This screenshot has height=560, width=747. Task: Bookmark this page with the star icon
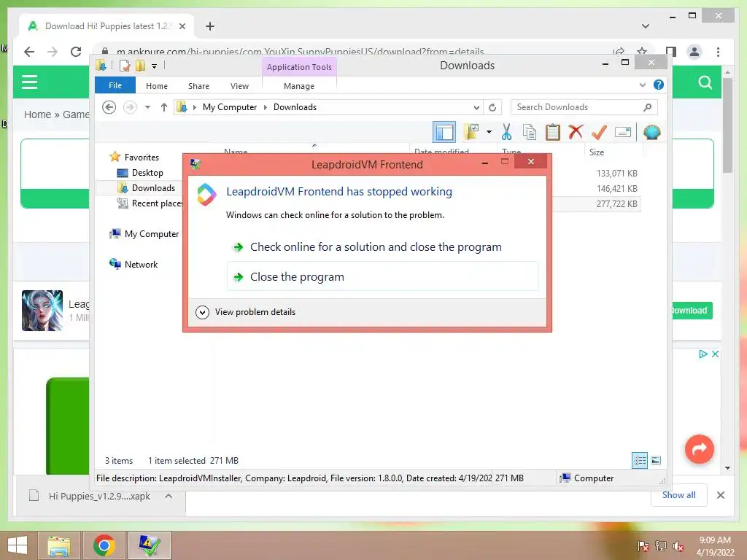(x=642, y=50)
